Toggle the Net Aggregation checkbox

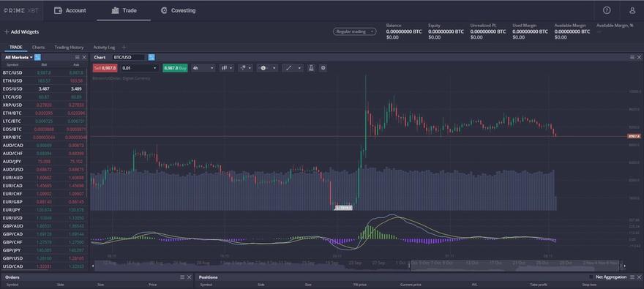click(591, 277)
